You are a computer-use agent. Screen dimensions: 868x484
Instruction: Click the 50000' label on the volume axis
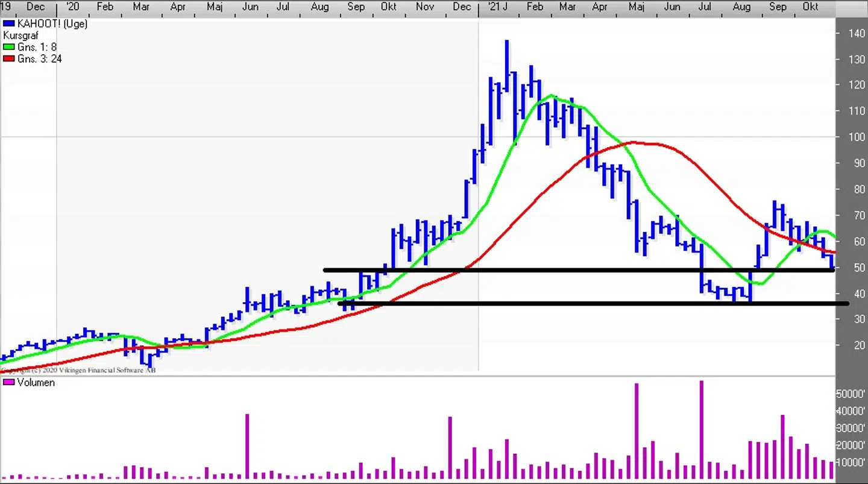[x=850, y=394]
